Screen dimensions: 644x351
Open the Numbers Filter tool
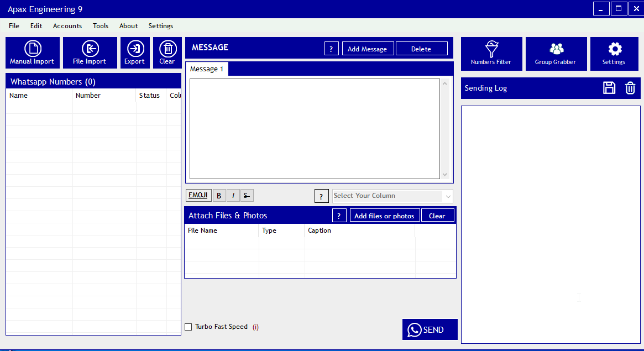point(491,54)
